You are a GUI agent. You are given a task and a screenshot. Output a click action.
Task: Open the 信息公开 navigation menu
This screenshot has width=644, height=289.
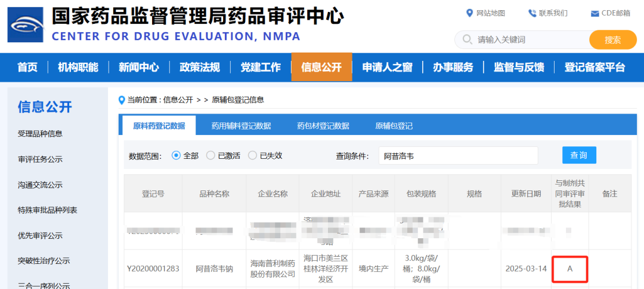coord(321,67)
